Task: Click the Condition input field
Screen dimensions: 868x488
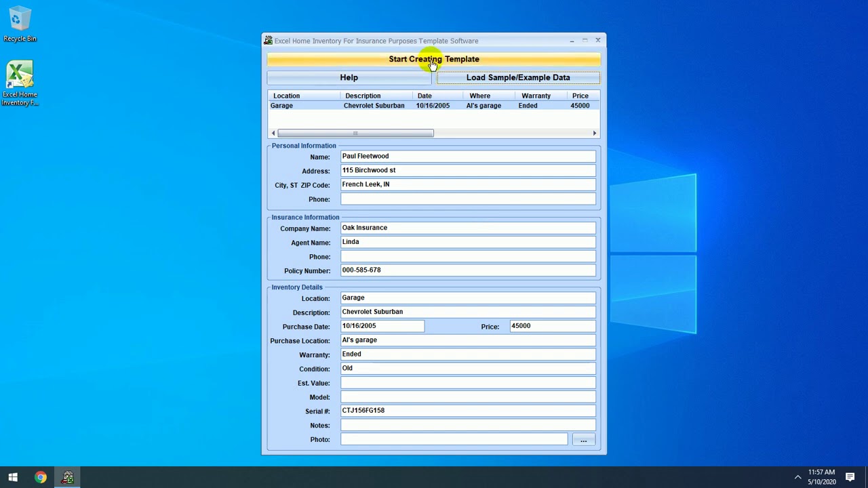Action: click(468, 369)
